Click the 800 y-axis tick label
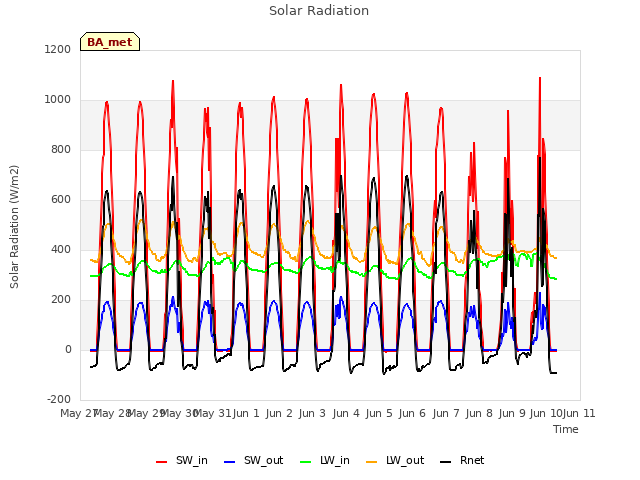Viewport: 640px width, 480px height. [61, 149]
